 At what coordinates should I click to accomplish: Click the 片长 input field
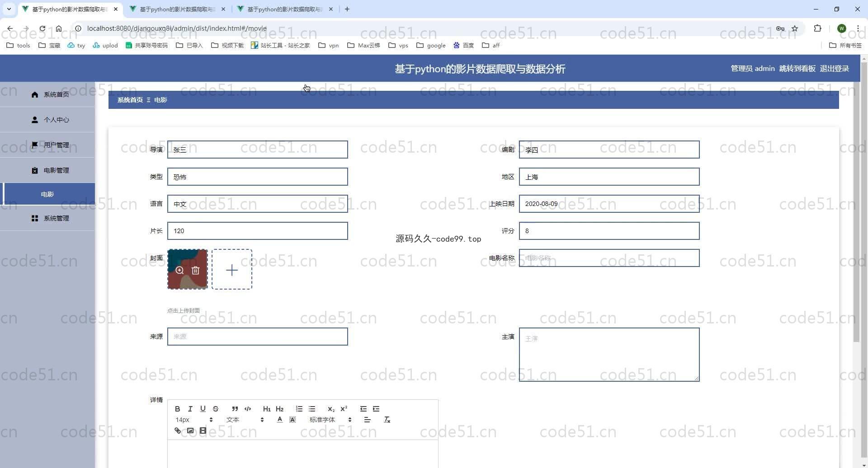click(258, 231)
